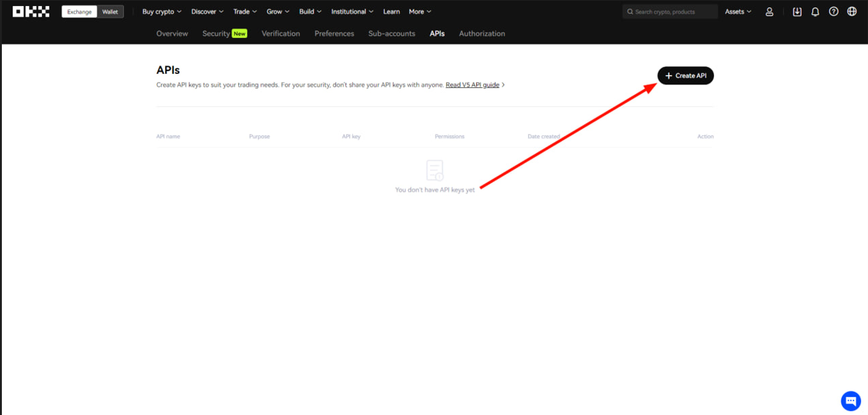Viewport: 868px width, 415px height.
Task: Select the Learn menu item
Action: click(x=391, y=11)
